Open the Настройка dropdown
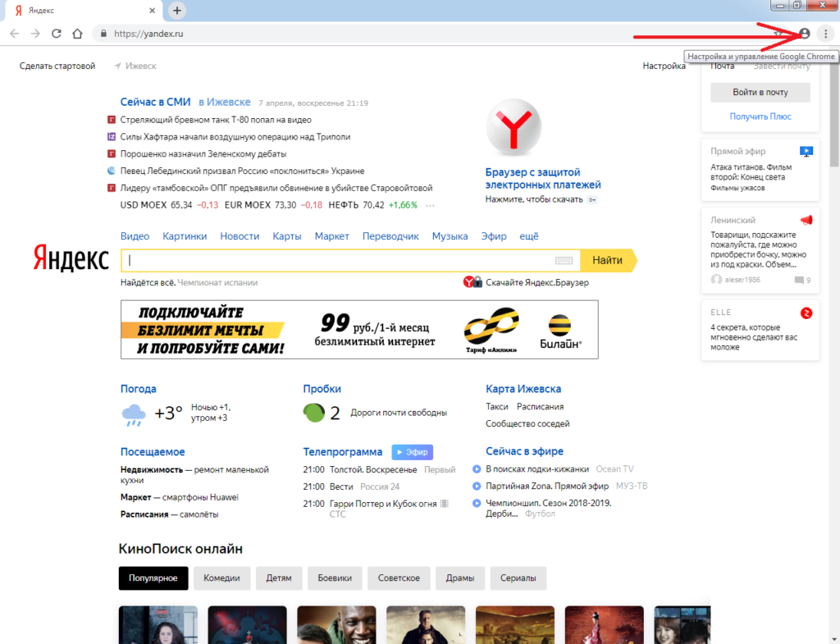The image size is (840, 644). (664, 66)
